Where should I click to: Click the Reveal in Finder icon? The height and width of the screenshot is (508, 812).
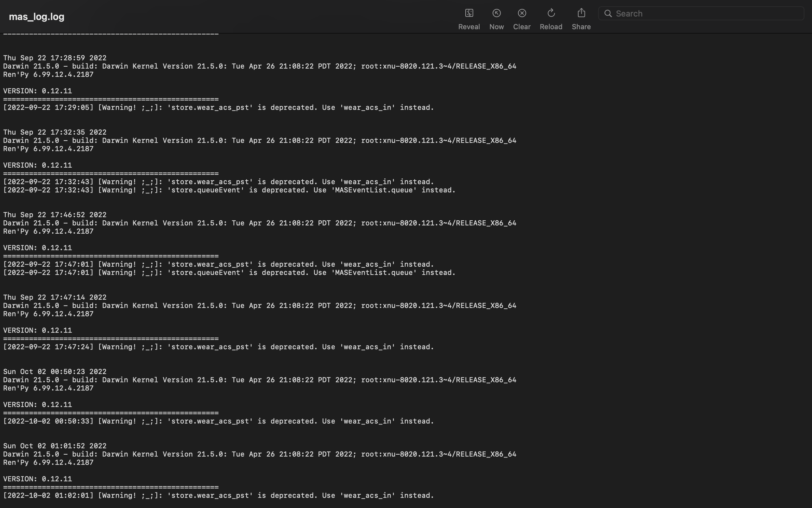coord(469,13)
